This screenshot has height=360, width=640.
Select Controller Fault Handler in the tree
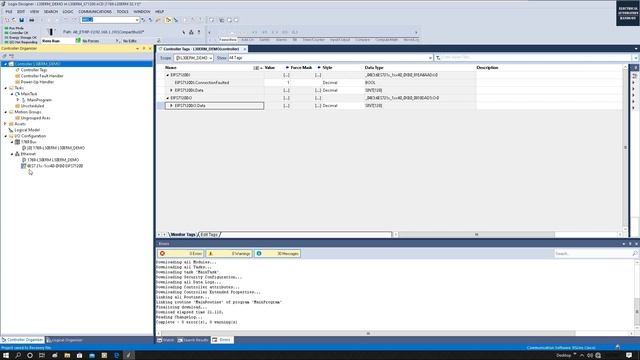[x=42, y=76]
